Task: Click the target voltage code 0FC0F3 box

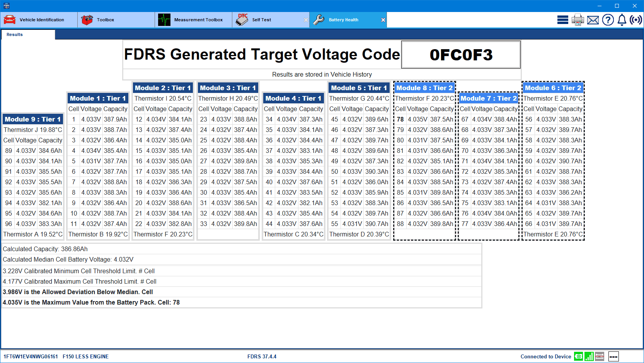Action: [x=461, y=55]
